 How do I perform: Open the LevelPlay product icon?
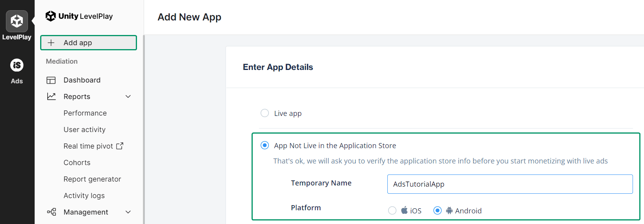[17, 21]
